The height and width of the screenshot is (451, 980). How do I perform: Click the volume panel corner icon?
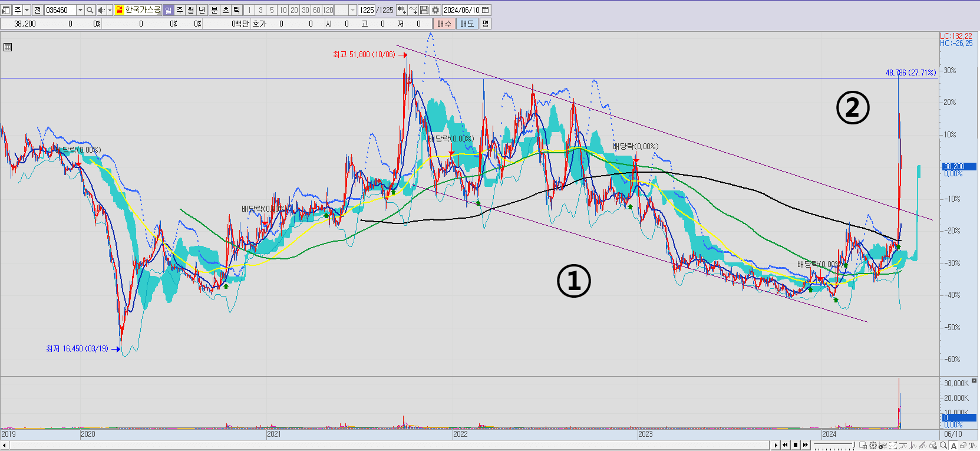(x=974, y=381)
